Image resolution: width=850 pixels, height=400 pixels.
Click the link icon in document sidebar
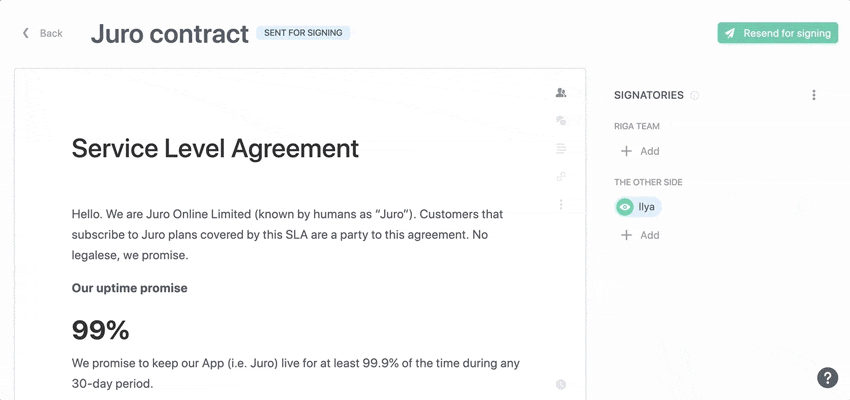click(561, 177)
